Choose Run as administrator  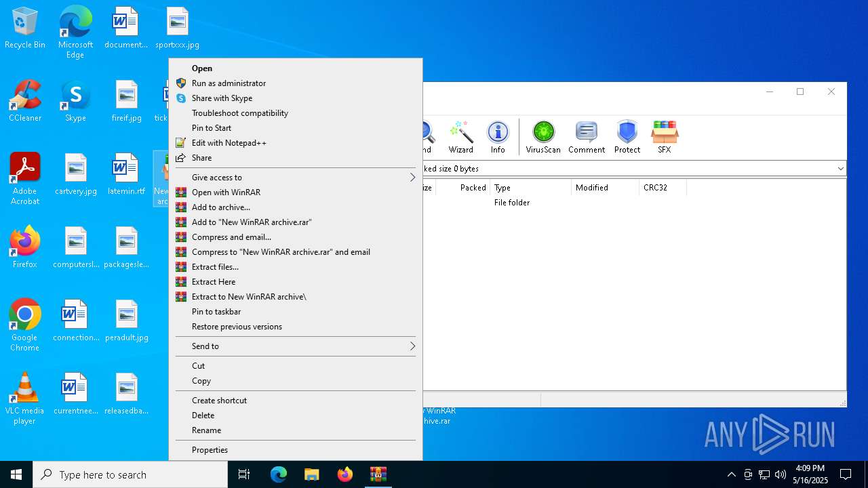point(295,83)
